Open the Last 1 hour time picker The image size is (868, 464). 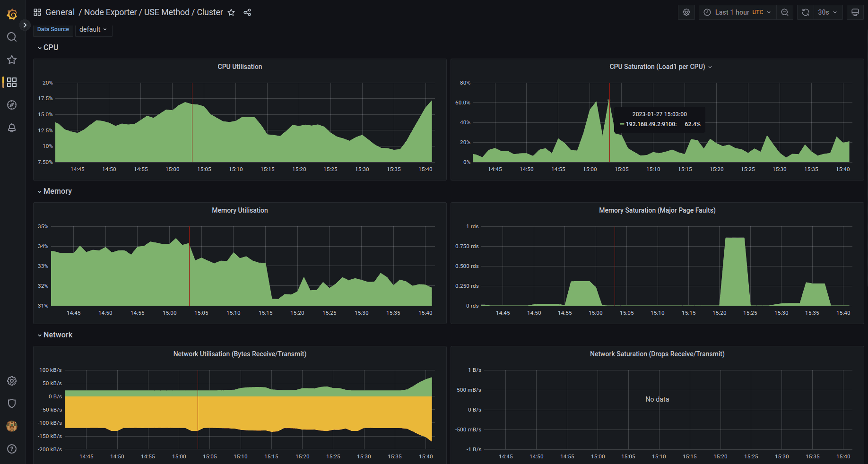tap(738, 12)
